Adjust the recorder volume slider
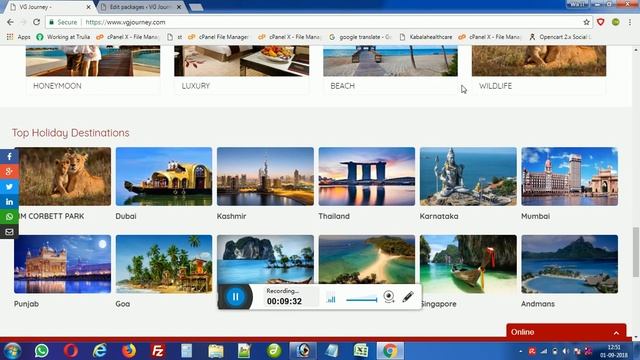The image size is (640, 360). pos(362,300)
